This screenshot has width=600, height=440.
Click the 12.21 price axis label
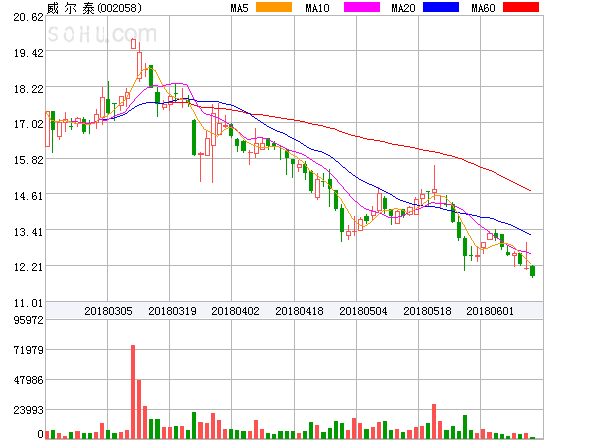pyautogui.click(x=28, y=267)
